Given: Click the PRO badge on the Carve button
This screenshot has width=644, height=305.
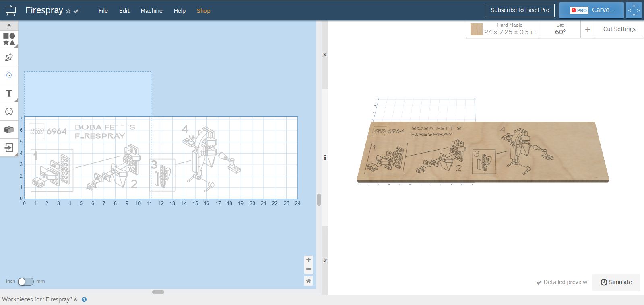Looking at the screenshot, I should coord(580,10).
